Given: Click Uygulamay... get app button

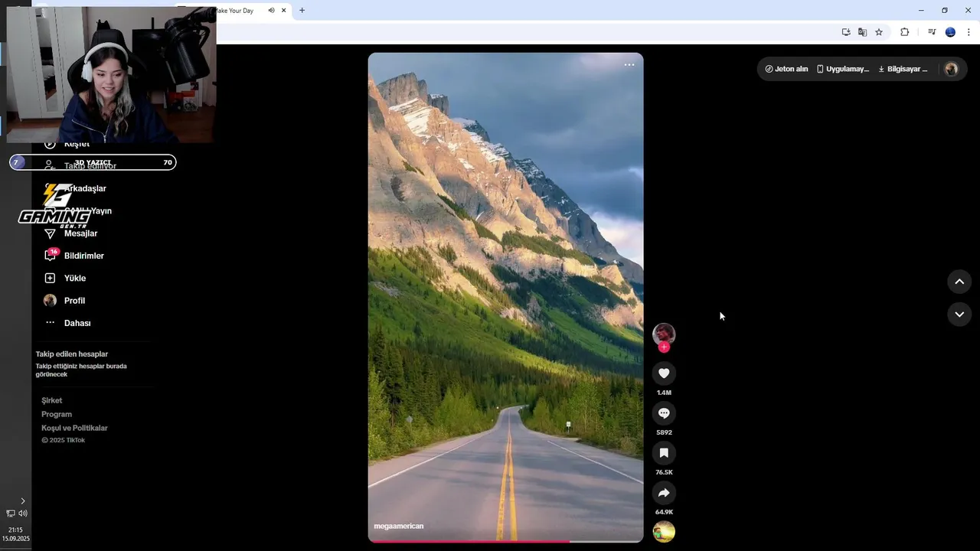Looking at the screenshot, I should (843, 69).
